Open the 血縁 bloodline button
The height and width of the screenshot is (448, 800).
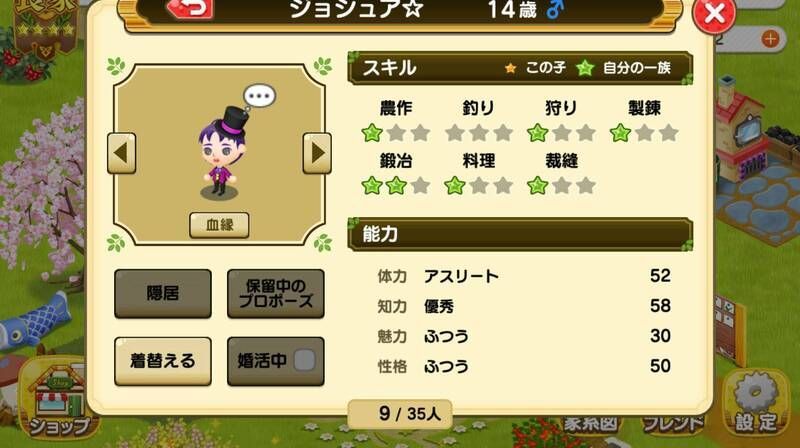click(x=219, y=225)
